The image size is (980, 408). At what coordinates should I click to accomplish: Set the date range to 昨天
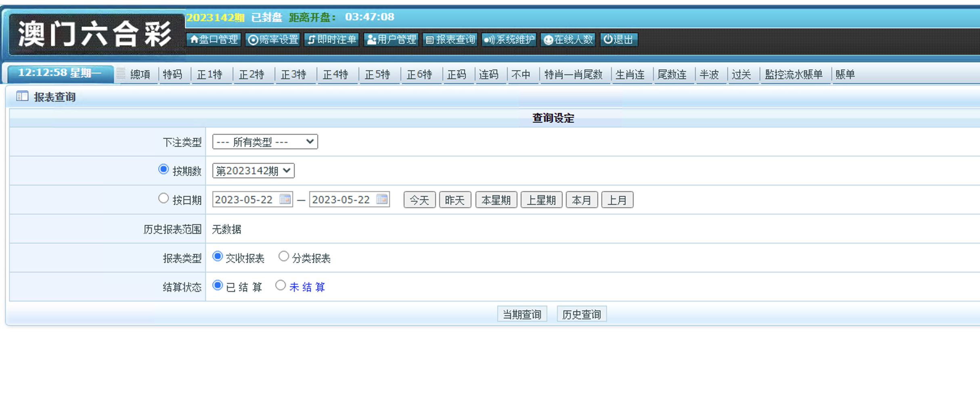coord(455,200)
